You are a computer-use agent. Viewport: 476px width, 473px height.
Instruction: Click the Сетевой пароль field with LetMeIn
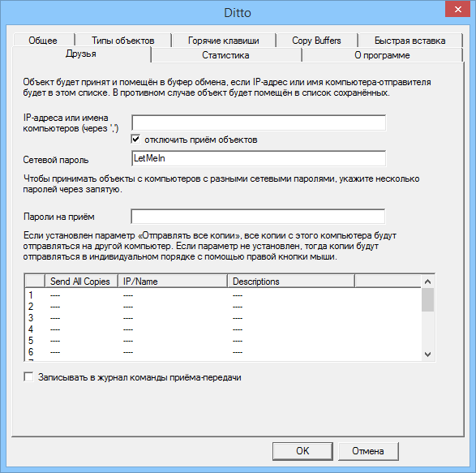(x=259, y=158)
